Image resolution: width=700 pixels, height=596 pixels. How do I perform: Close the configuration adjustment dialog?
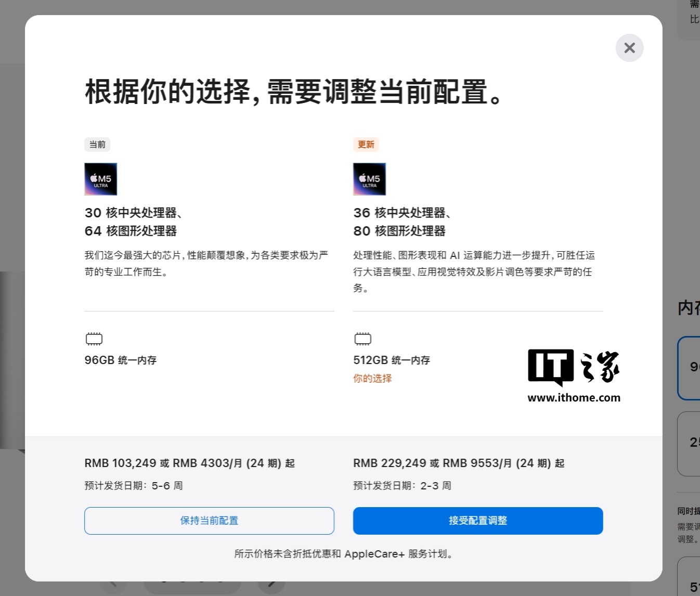[x=629, y=48]
